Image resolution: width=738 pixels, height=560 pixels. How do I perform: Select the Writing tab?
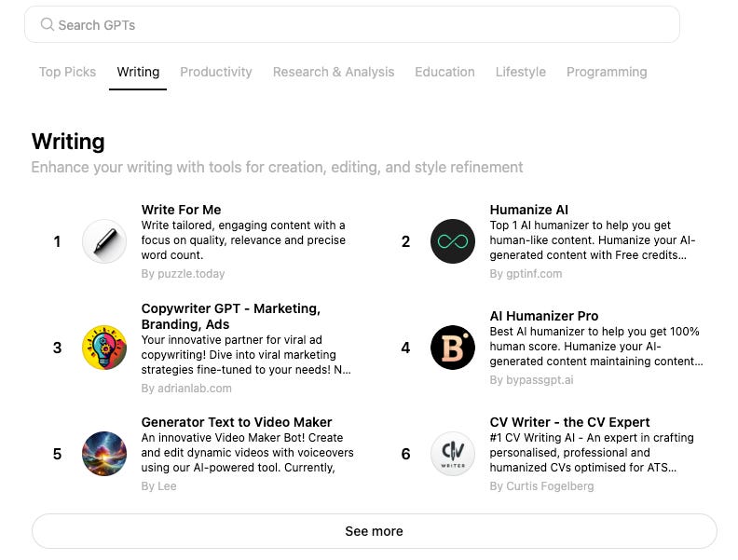(138, 72)
